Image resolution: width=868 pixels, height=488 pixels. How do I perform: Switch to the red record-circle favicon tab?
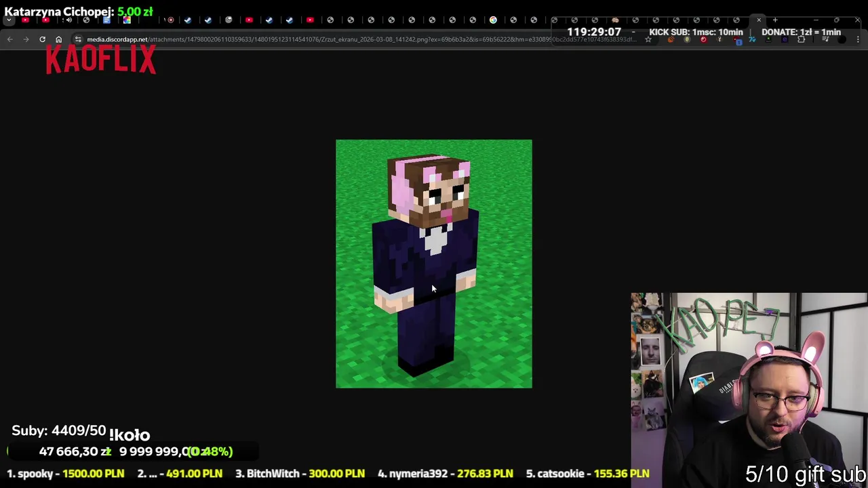(x=170, y=20)
